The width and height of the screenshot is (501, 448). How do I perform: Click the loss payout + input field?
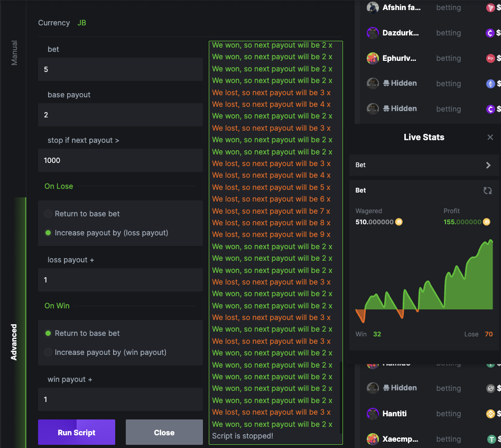(120, 280)
